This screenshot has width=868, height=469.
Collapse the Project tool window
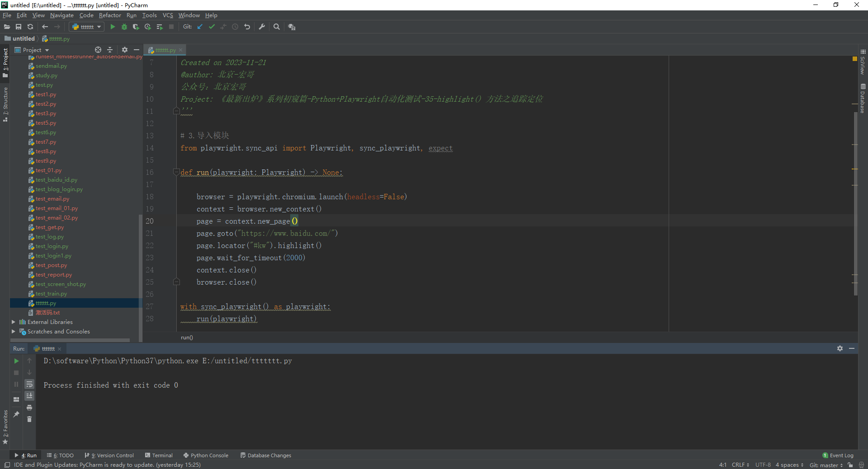(x=137, y=50)
